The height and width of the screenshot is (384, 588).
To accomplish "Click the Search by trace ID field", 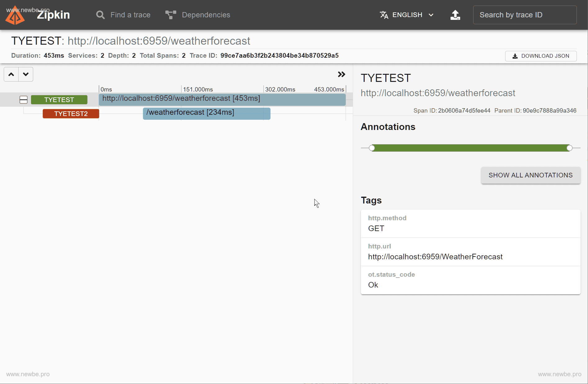I will point(525,15).
